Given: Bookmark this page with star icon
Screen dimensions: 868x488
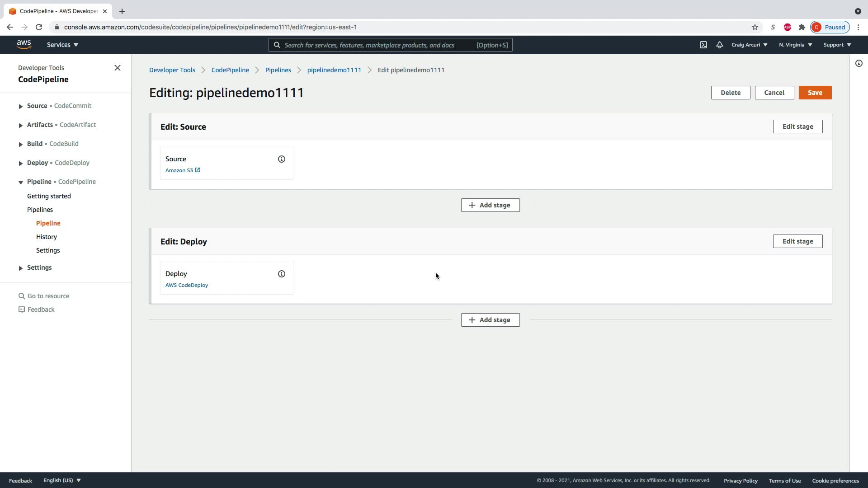Looking at the screenshot, I should [755, 27].
